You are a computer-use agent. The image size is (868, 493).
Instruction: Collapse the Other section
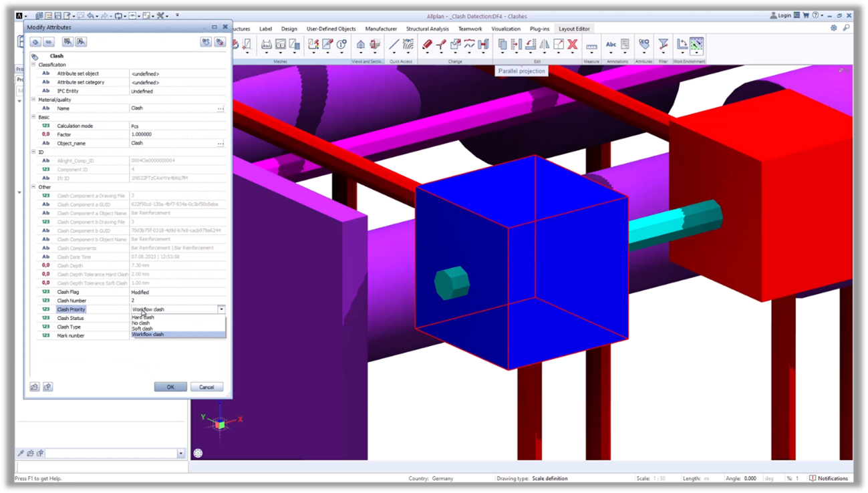pyautogui.click(x=33, y=187)
